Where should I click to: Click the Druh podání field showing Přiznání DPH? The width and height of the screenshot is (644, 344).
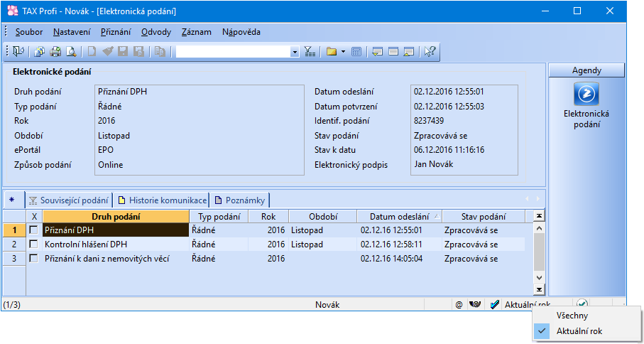coord(122,92)
